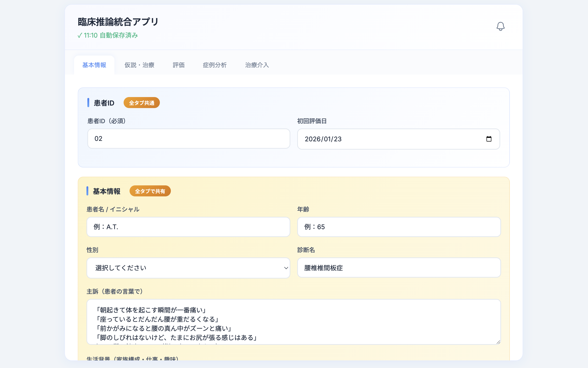Screen dimensions: 588x368
Task: Select the 評価 tab
Action: [179, 65]
